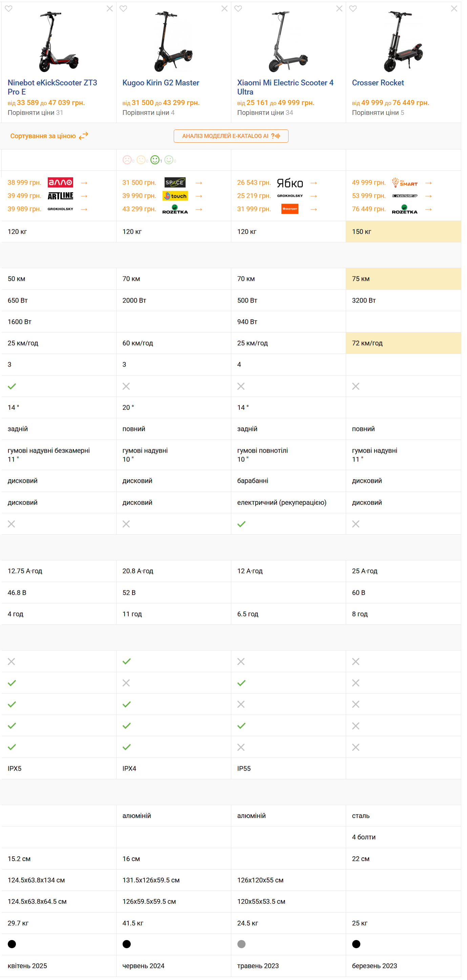Open Xiaomi Scooter 4 Ultra image

288,42
